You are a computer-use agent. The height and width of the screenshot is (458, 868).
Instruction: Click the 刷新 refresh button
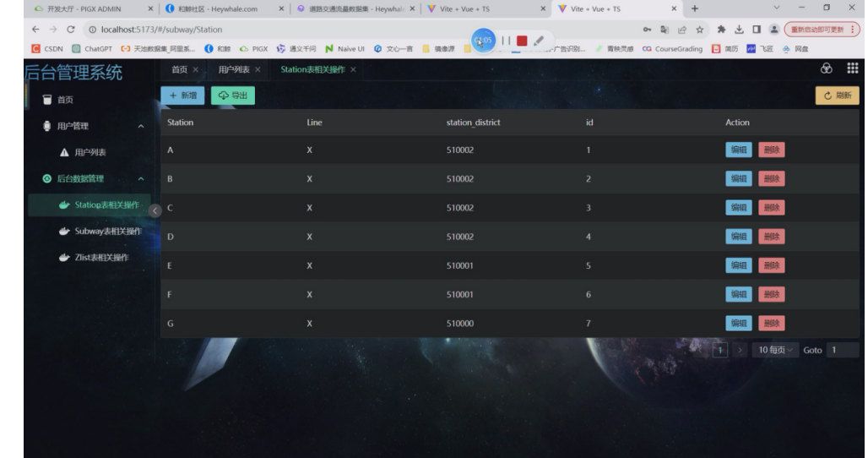(x=837, y=95)
